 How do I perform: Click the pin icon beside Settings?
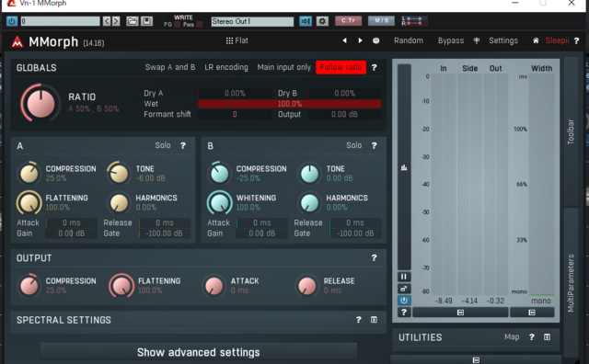point(477,40)
